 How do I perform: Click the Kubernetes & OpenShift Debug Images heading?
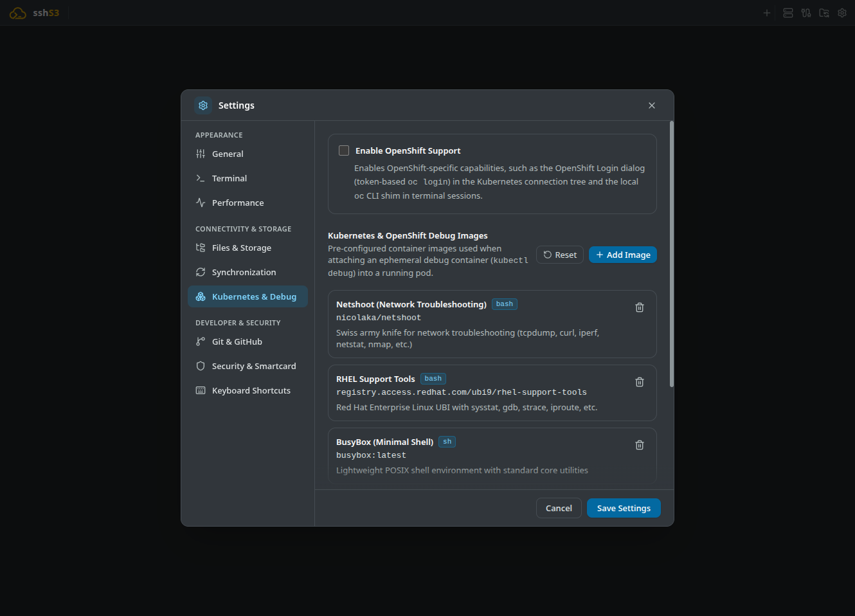(x=408, y=235)
